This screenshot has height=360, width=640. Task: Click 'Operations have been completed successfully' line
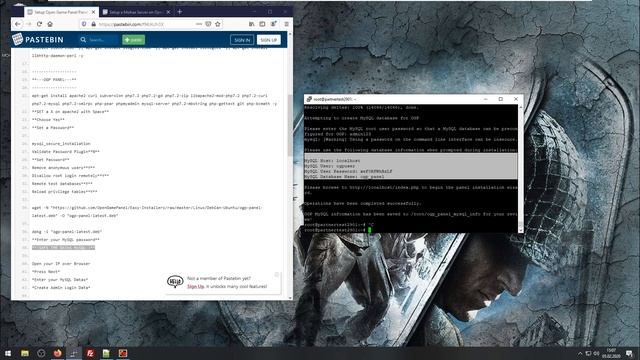pyautogui.click(x=362, y=203)
